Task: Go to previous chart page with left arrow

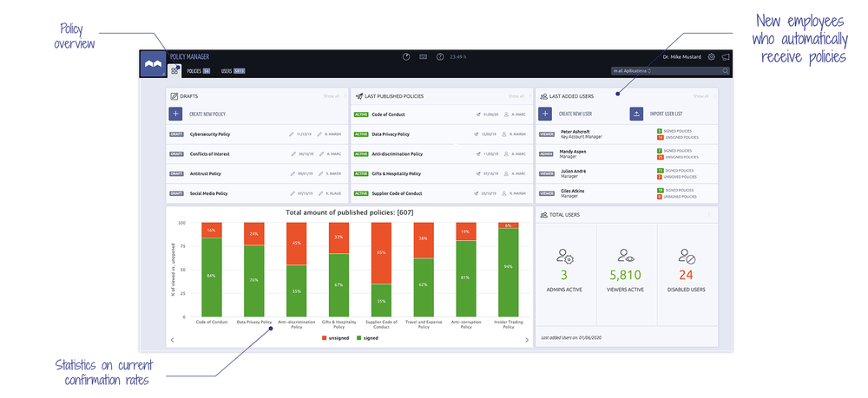Action: tap(172, 340)
